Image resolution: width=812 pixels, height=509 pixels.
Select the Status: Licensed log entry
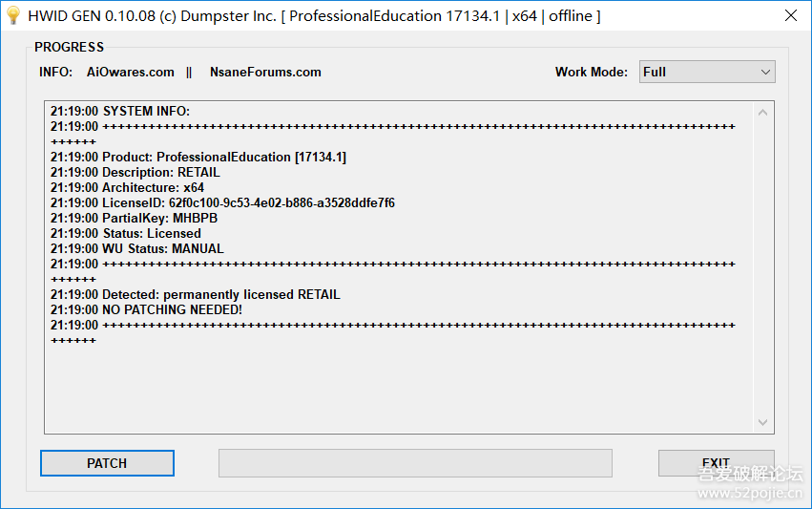tap(126, 233)
